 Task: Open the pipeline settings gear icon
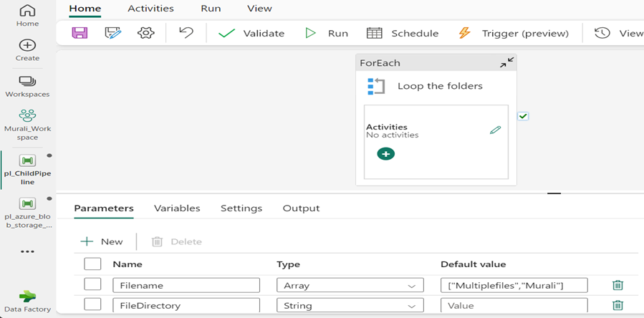(x=146, y=33)
